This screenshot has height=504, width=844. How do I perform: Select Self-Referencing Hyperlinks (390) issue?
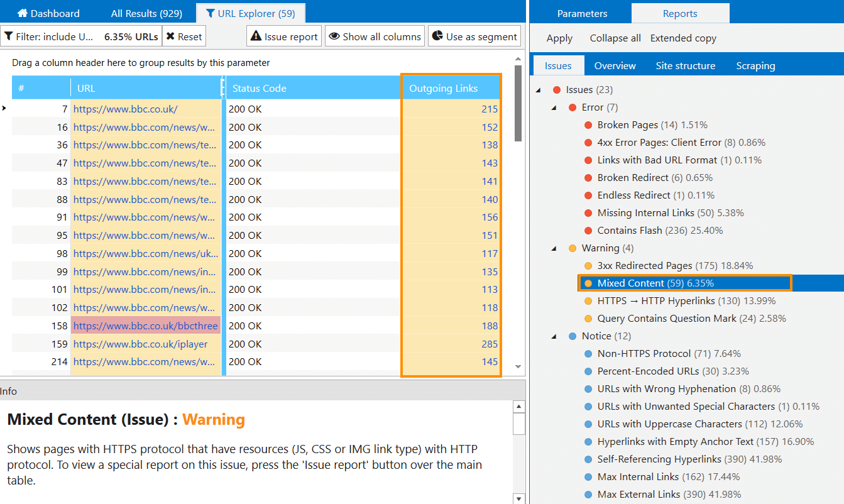[x=691, y=459]
